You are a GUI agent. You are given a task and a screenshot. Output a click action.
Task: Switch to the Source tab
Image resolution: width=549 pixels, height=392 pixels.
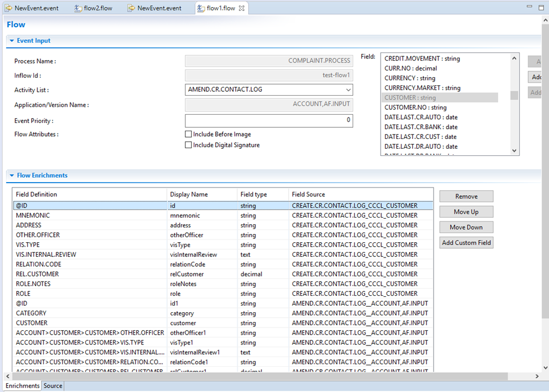(x=53, y=386)
